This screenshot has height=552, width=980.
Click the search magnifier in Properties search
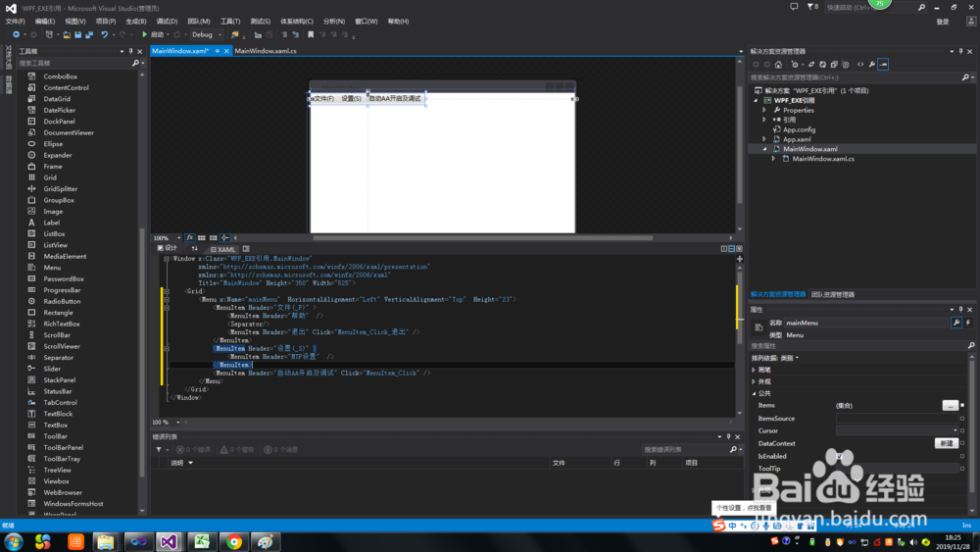[x=970, y=346]
